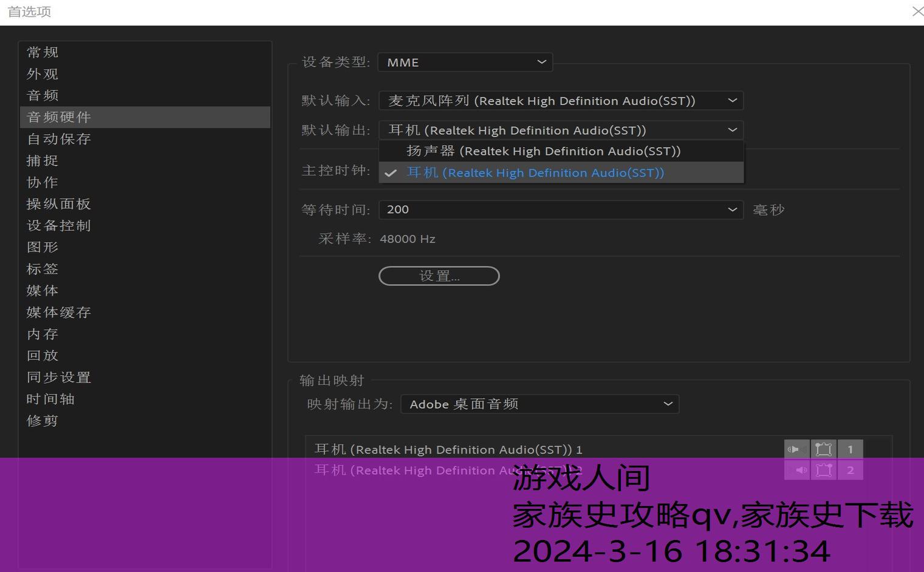Click surround mapping icon for 耳机 channel 1
The width and height of the screenshot is (924, 572).
[x=824, y=449]
